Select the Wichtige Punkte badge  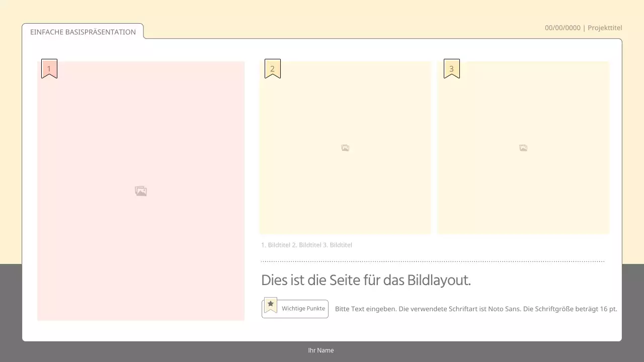[x=295, y=309]
